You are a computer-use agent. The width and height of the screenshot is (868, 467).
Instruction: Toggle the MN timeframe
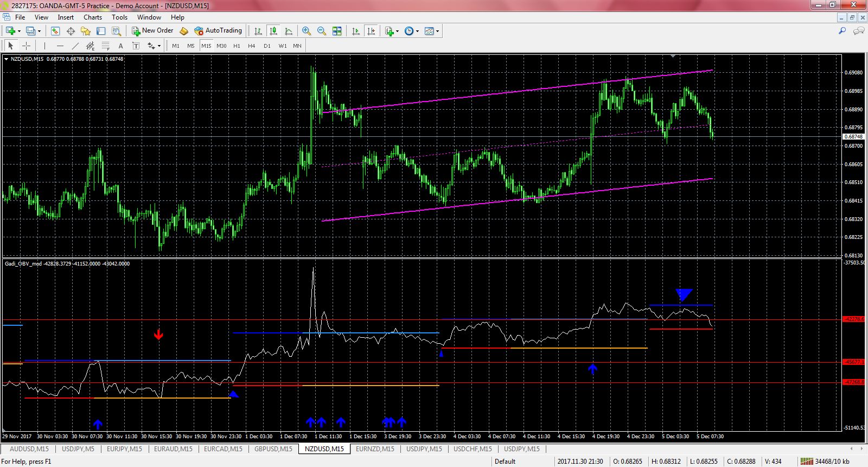tap(297, 46)
